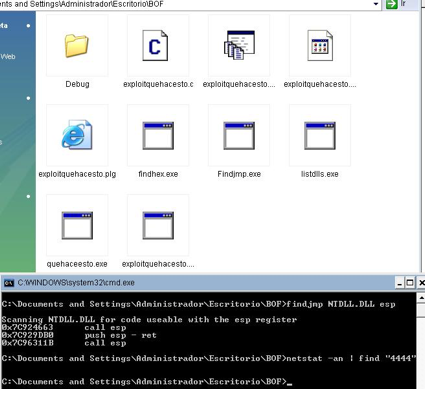Viewport: 425px width, 401px height.
Task: Select the exploitquehacesto.c source file icon
Action: tap(155, 45)
